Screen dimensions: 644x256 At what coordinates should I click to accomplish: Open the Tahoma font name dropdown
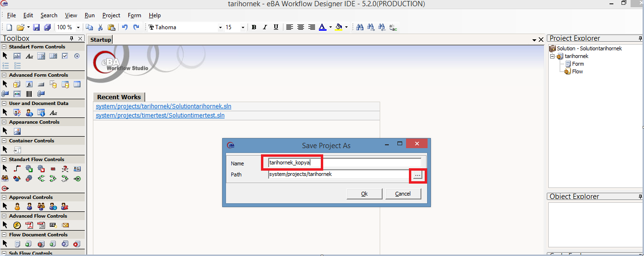[x=220, y=27]
